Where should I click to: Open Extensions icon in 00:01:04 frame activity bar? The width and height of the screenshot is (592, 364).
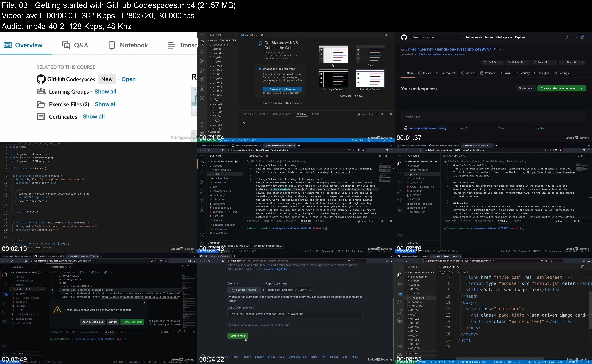202,80
